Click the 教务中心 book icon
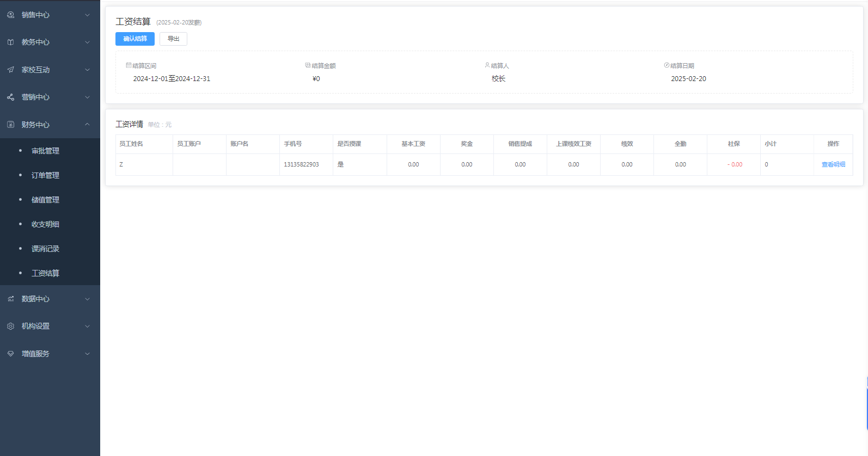 coord(11,42)
